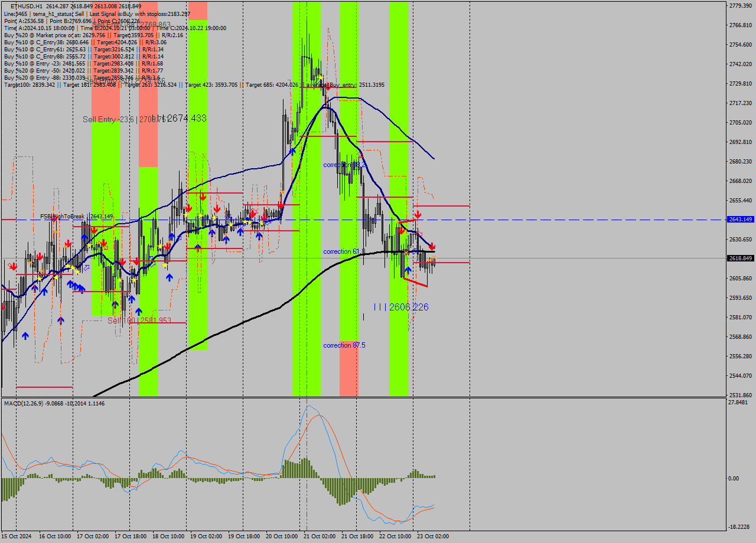756x543 pixels.
Task: Select the '| | | 2606.226' blue label
Action: click(x=401, y=307)
